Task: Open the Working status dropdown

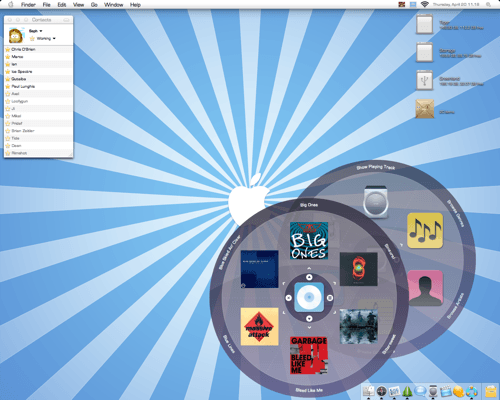Action: (x=46, y=39)
